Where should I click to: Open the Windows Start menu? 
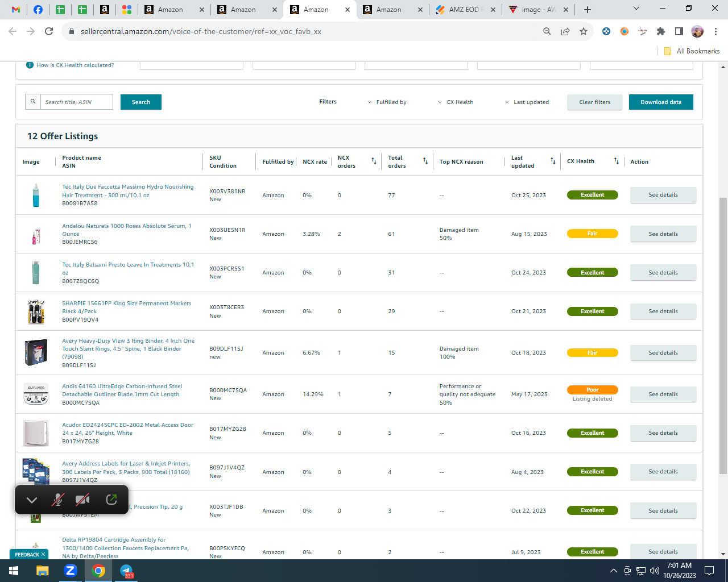pos(14,571)
